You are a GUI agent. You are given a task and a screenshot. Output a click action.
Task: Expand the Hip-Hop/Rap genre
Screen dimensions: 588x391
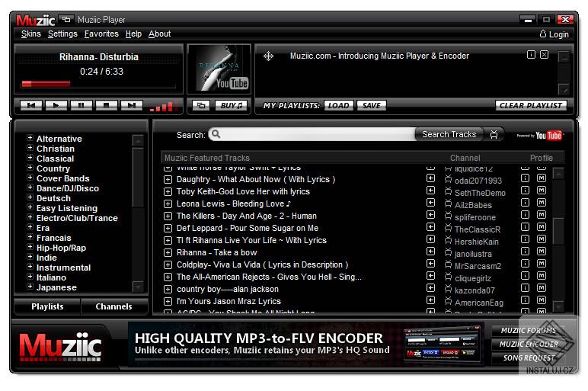[30, 247]
